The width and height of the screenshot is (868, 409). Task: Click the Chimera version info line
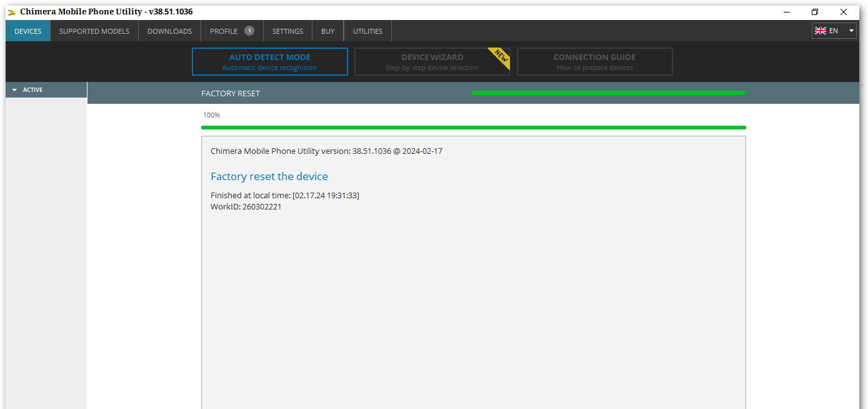(x=326, y=151)
